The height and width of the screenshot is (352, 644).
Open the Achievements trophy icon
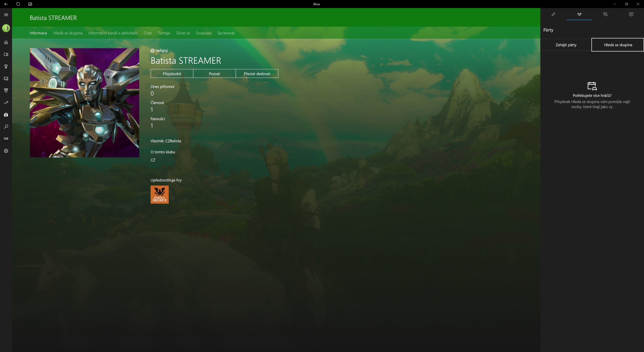click(6, 66)
